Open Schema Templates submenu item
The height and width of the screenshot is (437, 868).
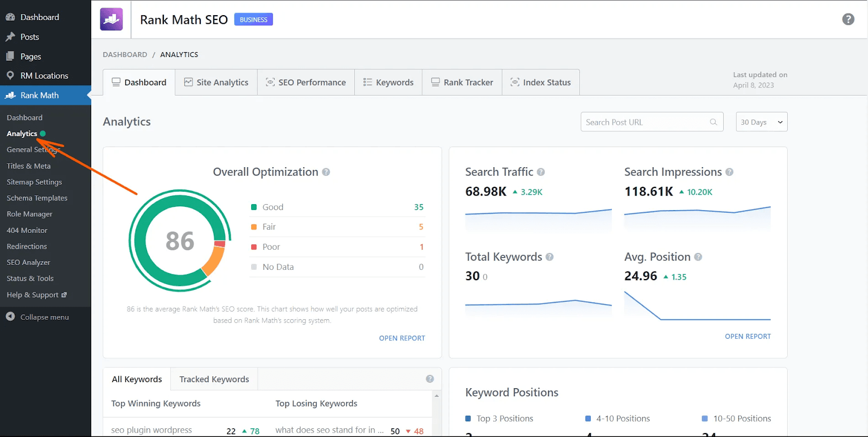point(37,198)
